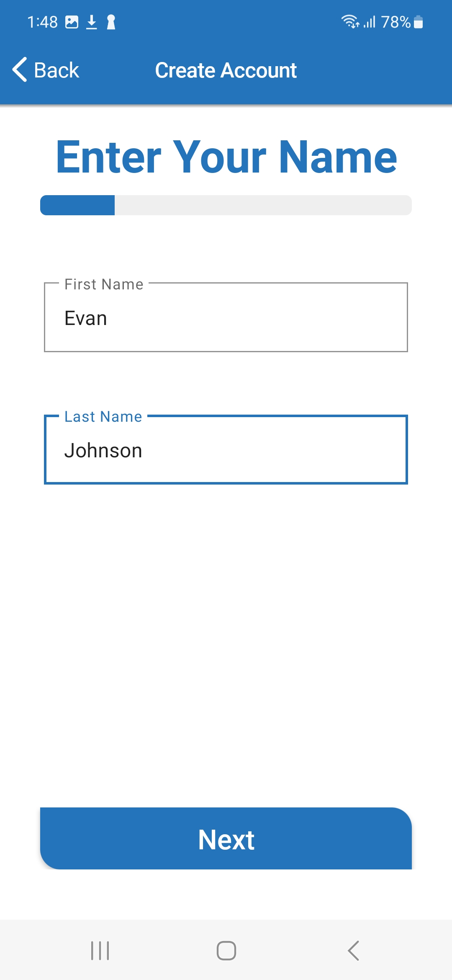Screen dimensions: 452x980
Task: Go back using the Back label
Action: click(x=56, y=70)
